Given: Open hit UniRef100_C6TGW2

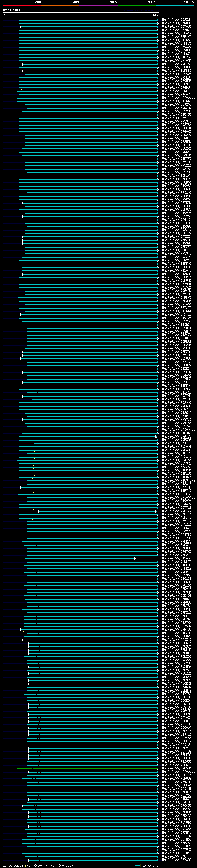Looking at the screenshot, I should point(177,26).
